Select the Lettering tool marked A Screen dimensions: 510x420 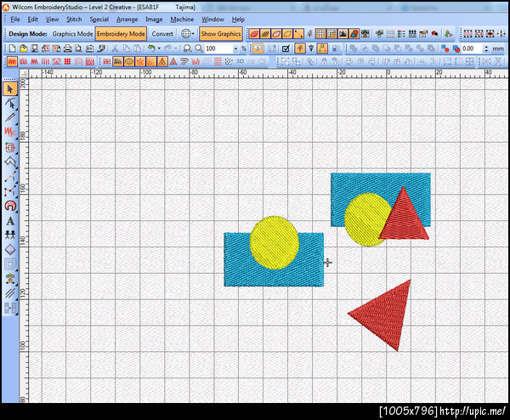click(x=10, y=221)
